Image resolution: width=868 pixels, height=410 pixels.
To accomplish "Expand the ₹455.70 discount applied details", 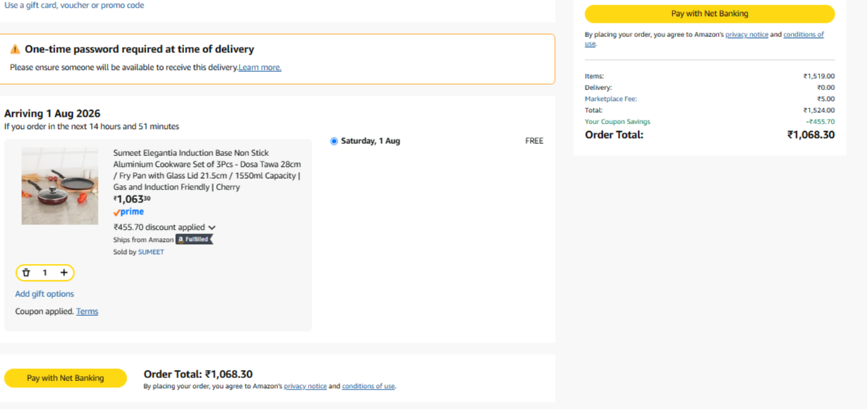I will point(165,227).
